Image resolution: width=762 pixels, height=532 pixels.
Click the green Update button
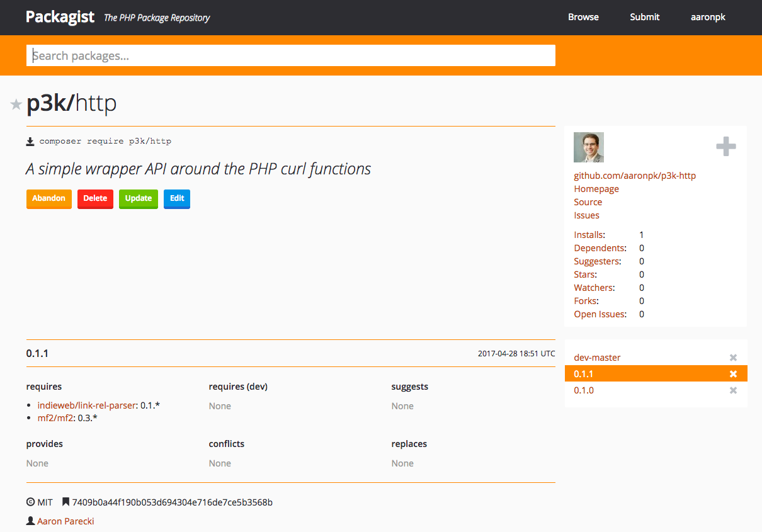[139, 198]
